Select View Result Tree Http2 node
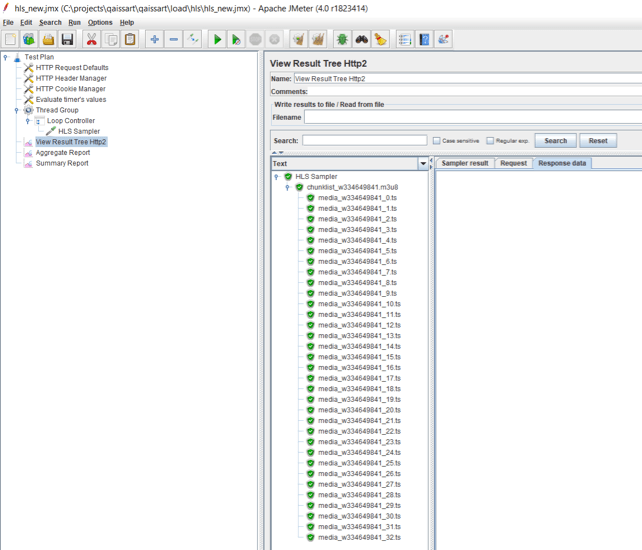The width and height of the screenshot is (642, 550). pos(71,142)
